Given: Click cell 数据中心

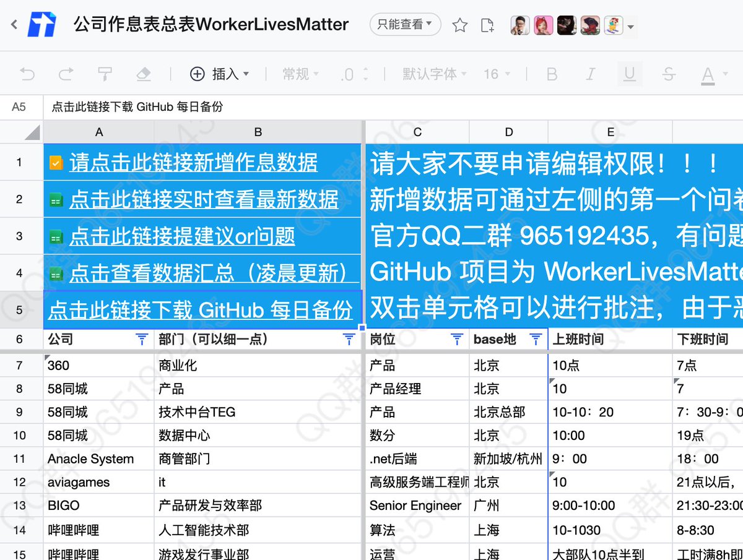Looking at the screenshot, I should [258, 436].
